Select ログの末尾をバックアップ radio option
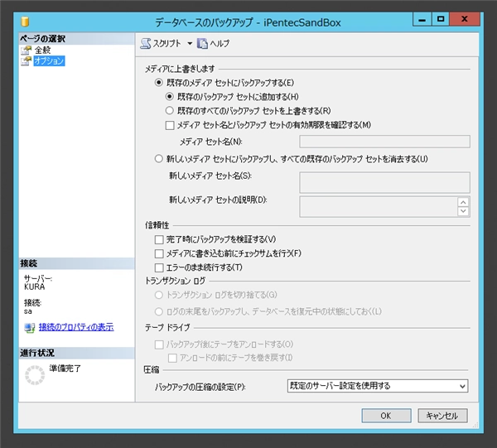497x448 pixels. [x=159, y=311]
